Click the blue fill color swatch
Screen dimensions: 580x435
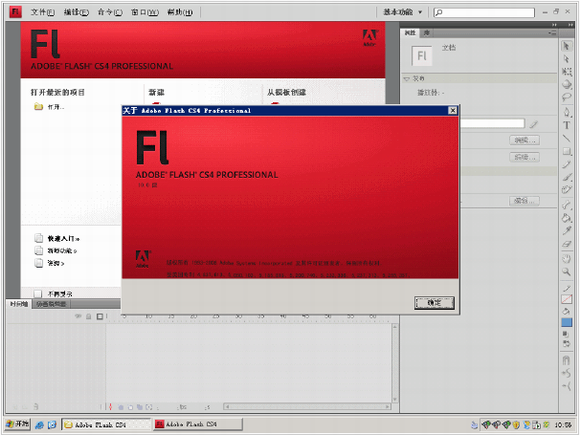[566, 323]
